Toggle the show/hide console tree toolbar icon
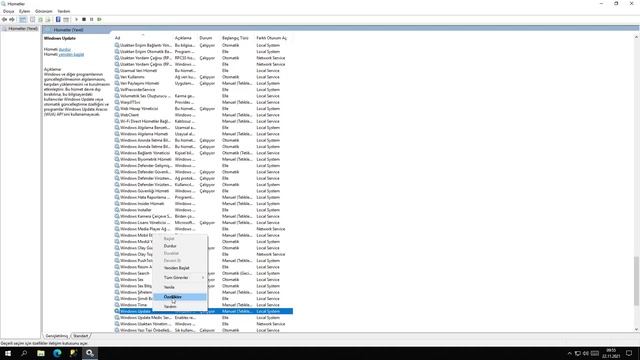The image size is (640, 360). click(x=23, y=20)
